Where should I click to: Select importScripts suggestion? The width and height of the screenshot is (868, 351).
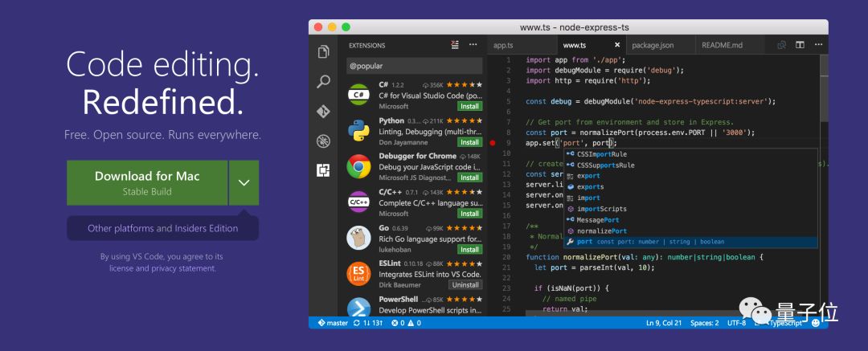690,210
